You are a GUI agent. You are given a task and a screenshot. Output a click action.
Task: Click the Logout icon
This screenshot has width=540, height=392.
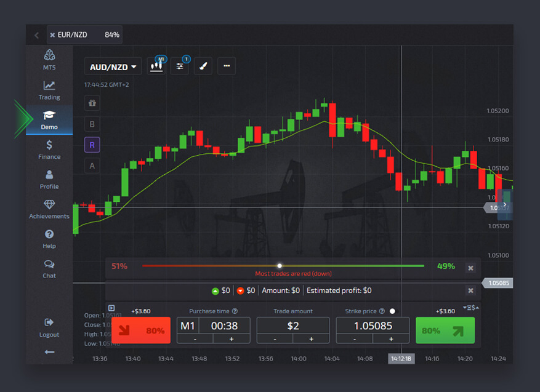49,327
